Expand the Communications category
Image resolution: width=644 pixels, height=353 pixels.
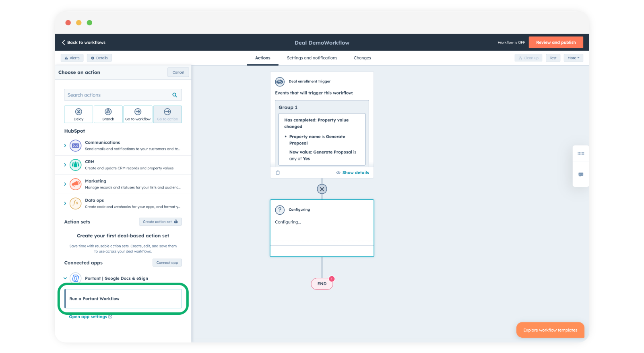tap(65, 146)
